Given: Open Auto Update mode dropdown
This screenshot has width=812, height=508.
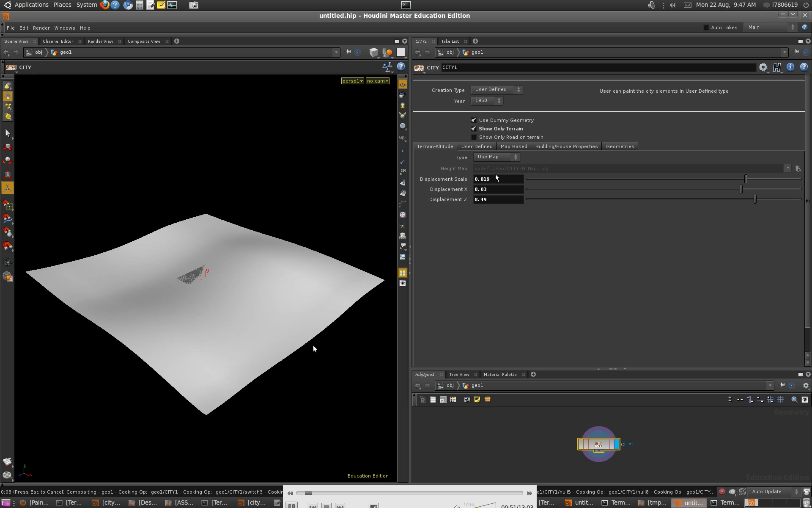Looking at the screenshot, I should coord(774,492).
